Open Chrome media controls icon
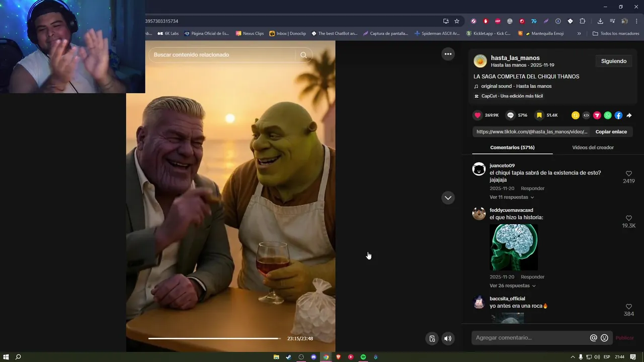Image resolution: width=644 pixels, height=362 pixels. point(612,21)
